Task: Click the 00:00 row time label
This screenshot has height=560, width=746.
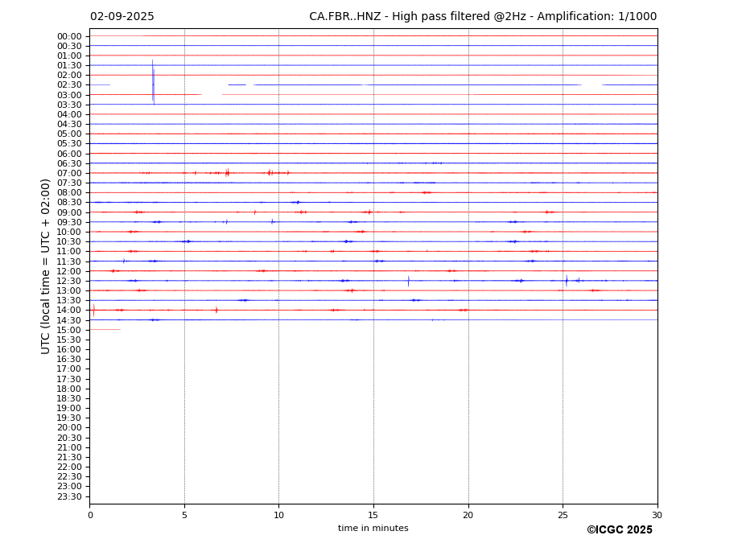Action: [x=69, y=37]
